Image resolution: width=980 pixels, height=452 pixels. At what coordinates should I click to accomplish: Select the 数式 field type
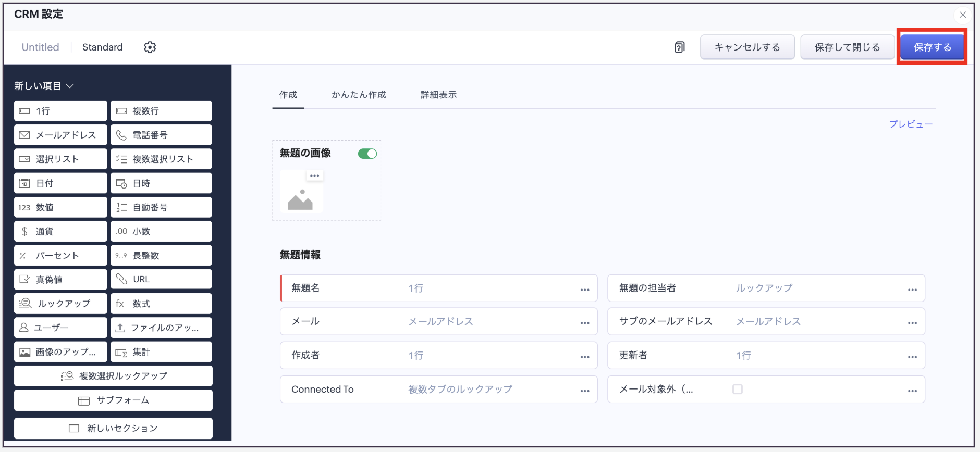(161, 304)
